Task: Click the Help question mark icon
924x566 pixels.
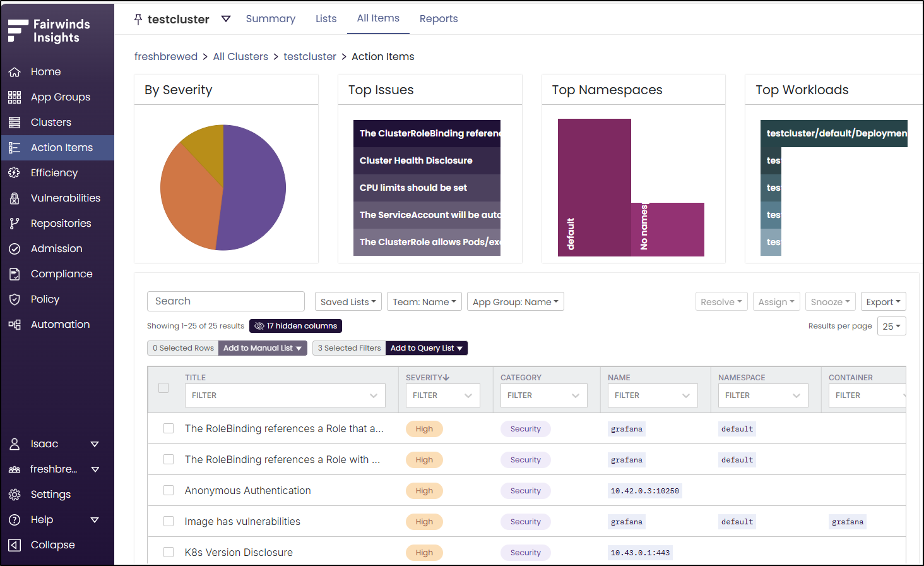Action: pyautogui.click(x=15, y=520)
